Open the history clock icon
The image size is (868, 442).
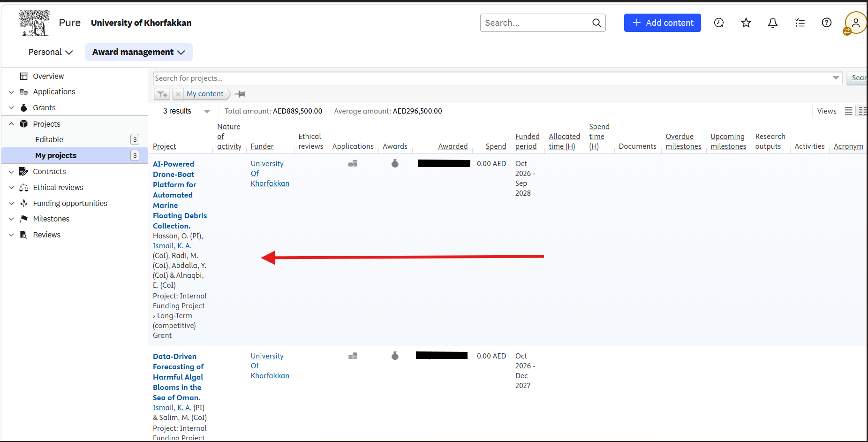click(719, 23)
